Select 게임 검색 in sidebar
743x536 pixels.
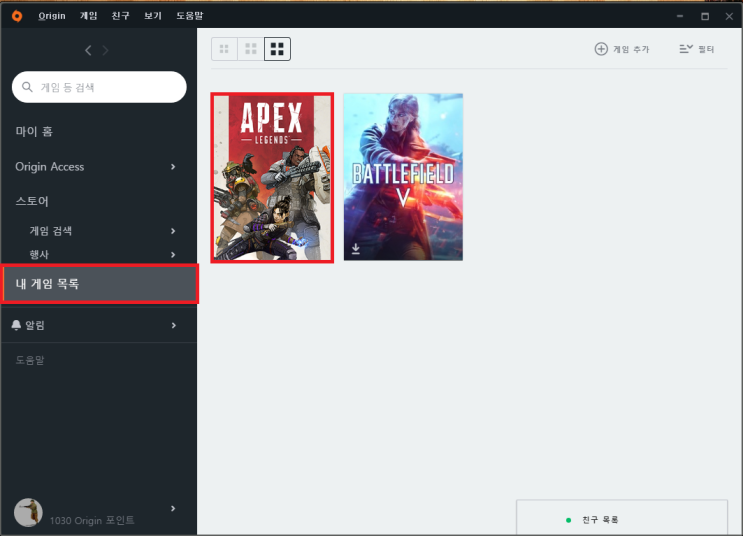pos(51,231)
